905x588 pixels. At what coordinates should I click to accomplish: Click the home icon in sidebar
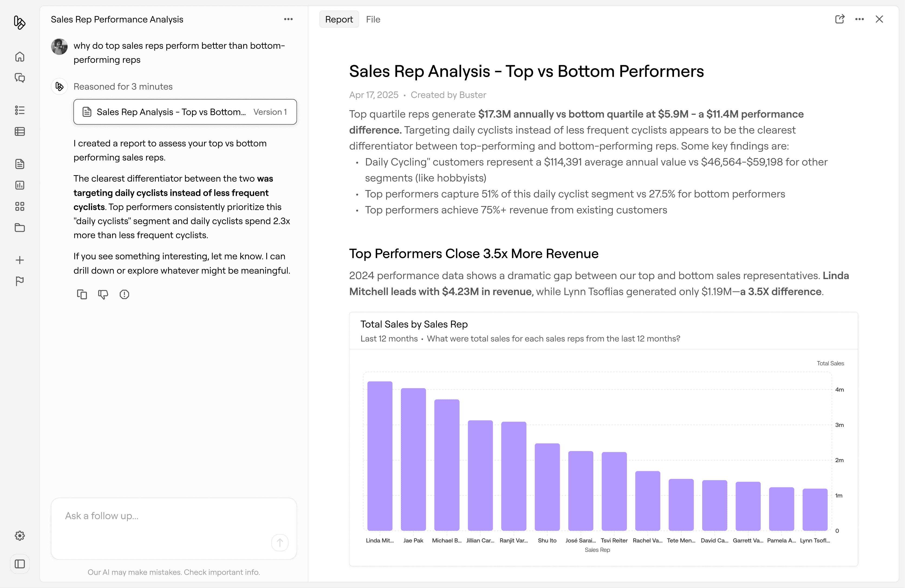click(x=20, y=57)
